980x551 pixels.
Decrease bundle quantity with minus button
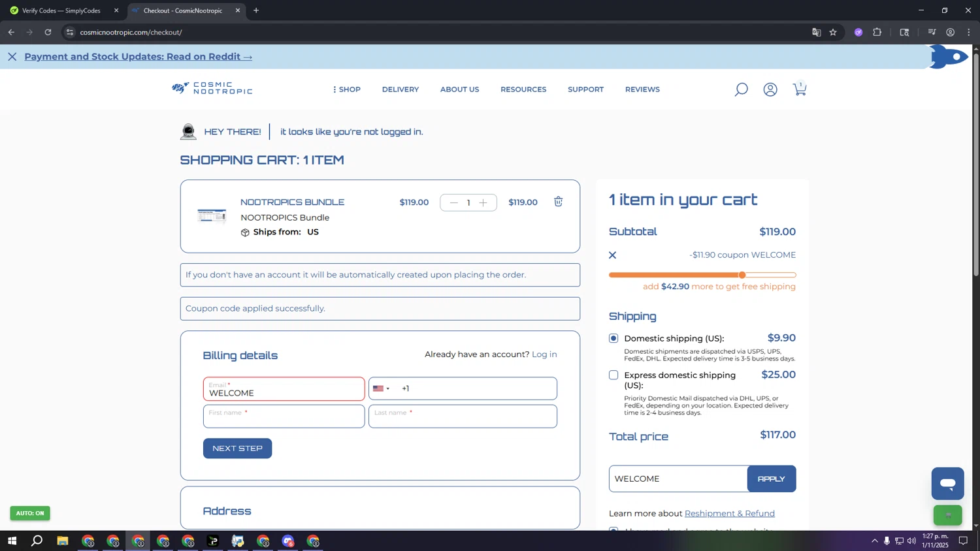coord(454,203)
